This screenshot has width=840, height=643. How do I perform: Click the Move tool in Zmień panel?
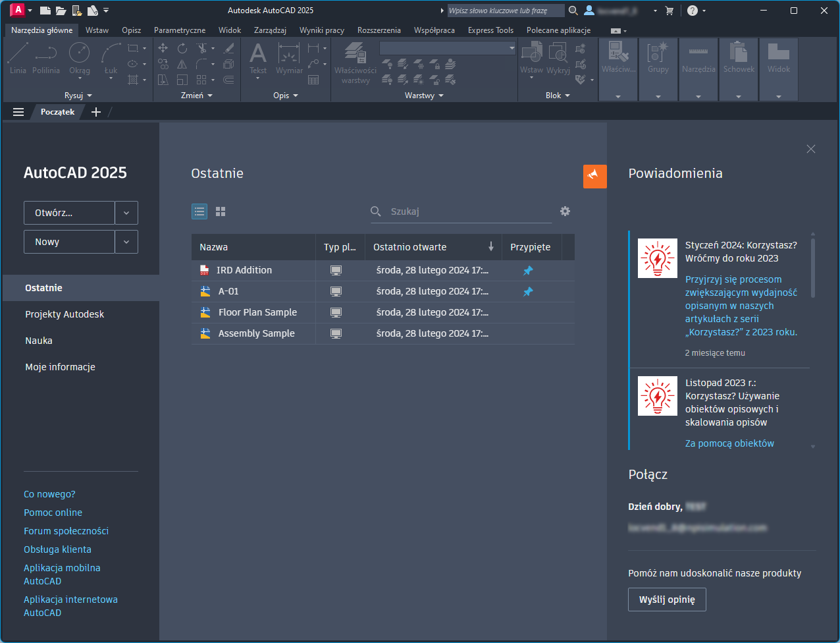(163, 48)
